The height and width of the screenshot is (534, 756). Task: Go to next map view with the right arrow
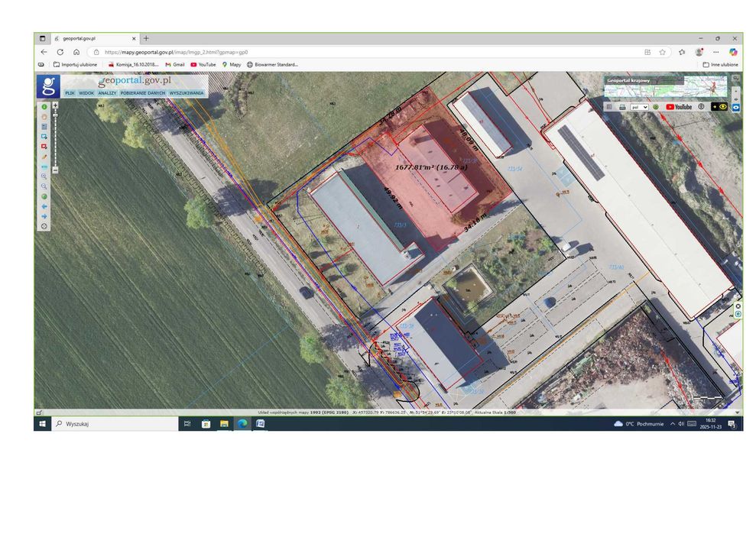[x=44, y=216]
